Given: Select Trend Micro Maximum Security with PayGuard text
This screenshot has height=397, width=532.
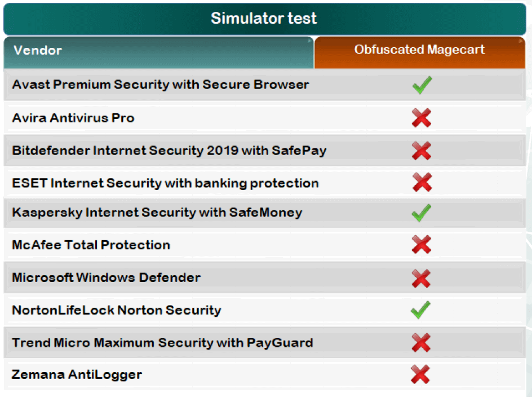Looking at the screenshot, I should (162, 342).
